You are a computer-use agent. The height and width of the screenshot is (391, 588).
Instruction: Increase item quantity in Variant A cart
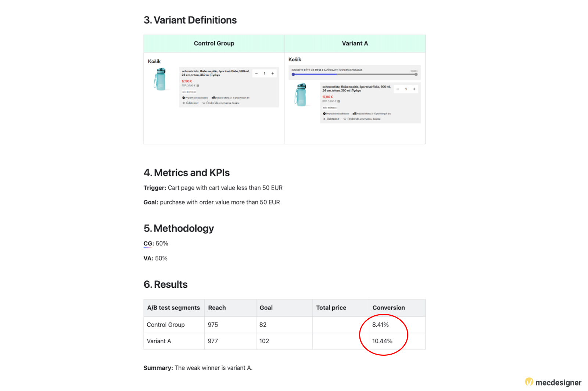414,89
